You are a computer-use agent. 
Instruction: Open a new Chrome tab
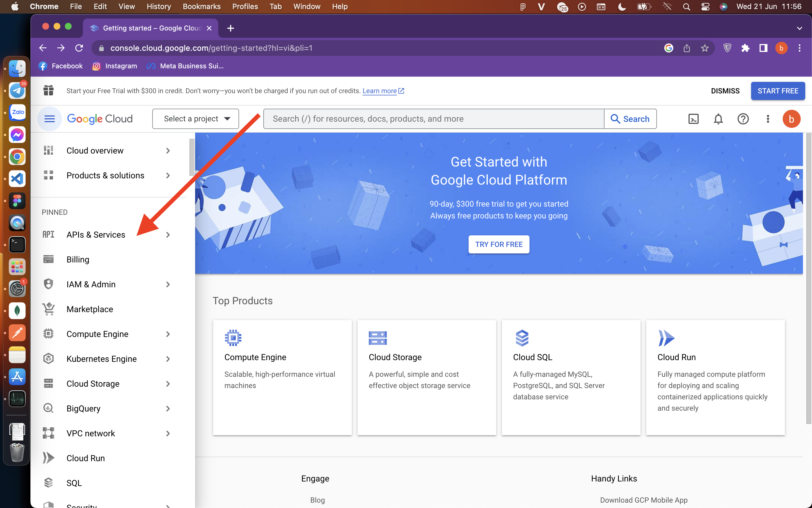(x=230, y=28)
